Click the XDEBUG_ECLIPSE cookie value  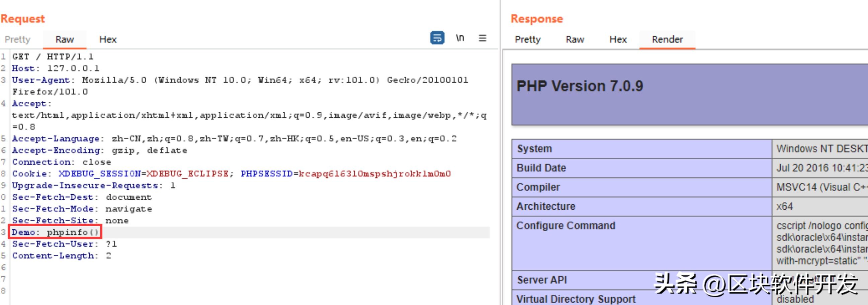pyautogui.click(x=187, y=174)
